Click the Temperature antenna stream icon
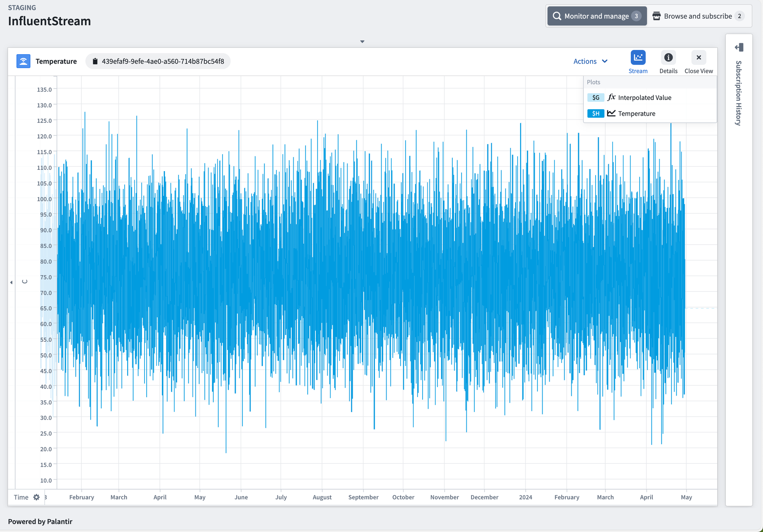Viewport: 763px width, 532px height. tap(23, 61)
